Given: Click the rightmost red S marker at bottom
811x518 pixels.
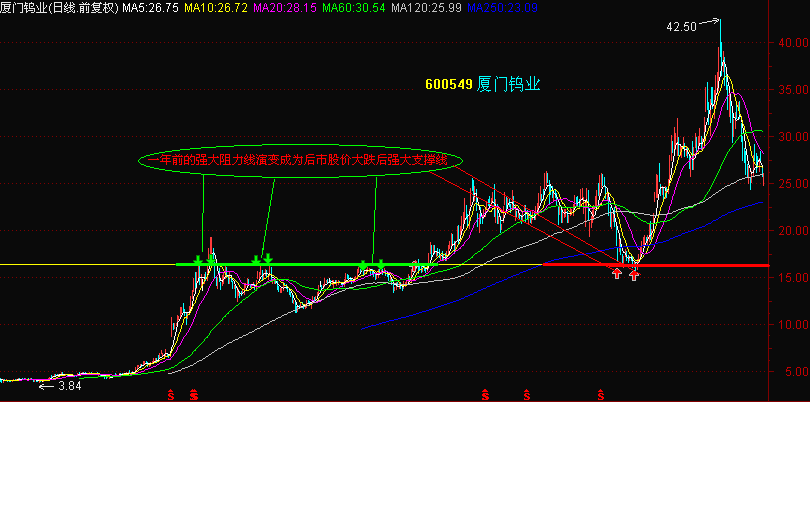Looking at the screenshot, I should pos(601,395).
